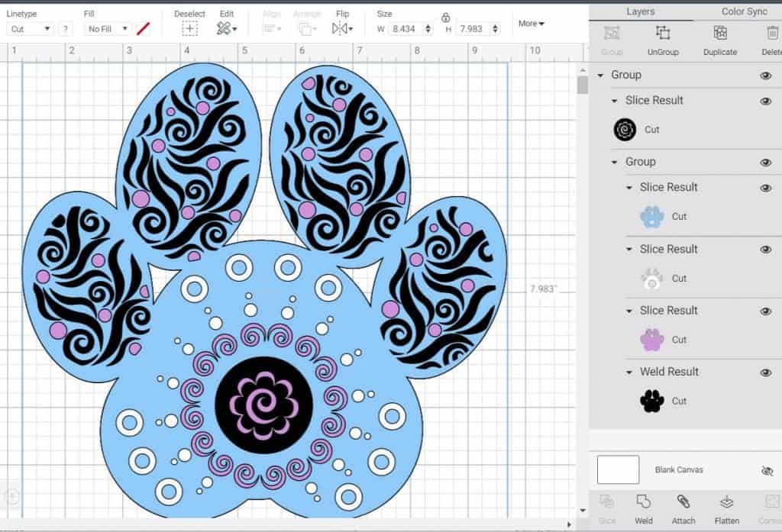
Task: Click the Flip icon
Action: coord(342,29)
